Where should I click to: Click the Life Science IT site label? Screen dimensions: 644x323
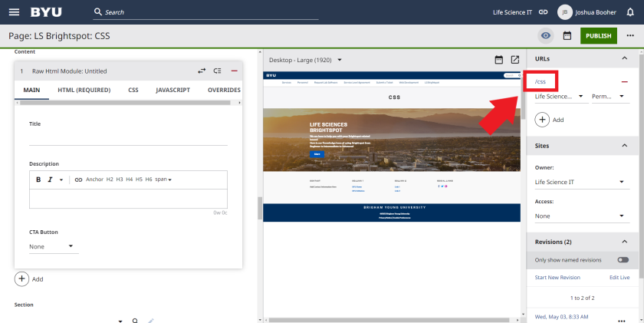click(x=512, y=12)
